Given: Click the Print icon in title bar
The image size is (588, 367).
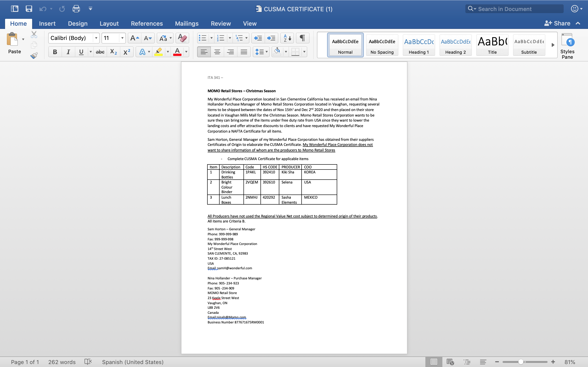Looking at the screenshot, I should point(76,9).
